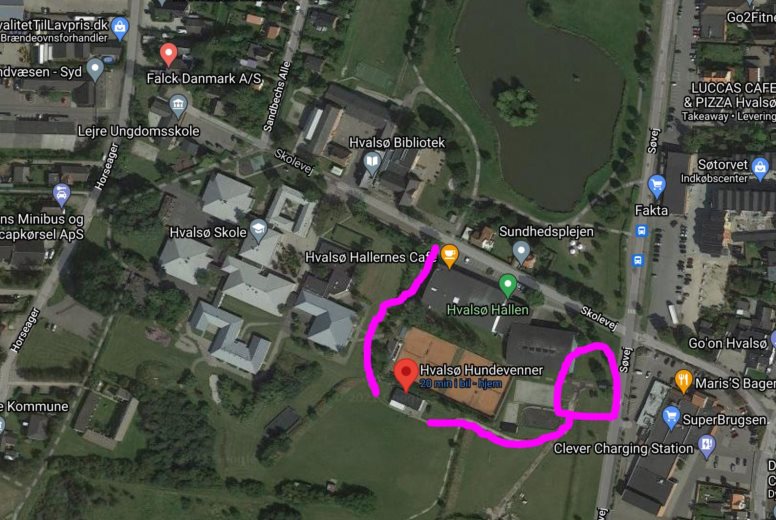
Task: Select the KvalitetTilLavpris.dk shopping bag marker
Action: (119, 28)
